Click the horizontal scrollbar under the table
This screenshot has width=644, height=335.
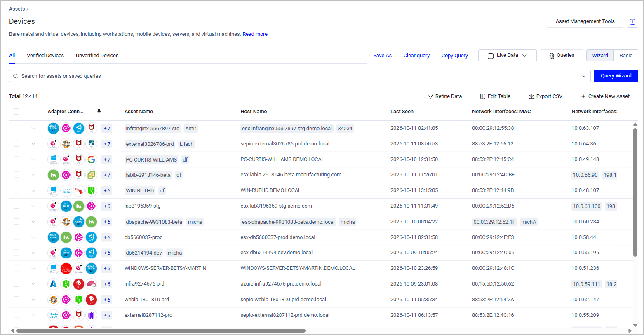point(161,330)
